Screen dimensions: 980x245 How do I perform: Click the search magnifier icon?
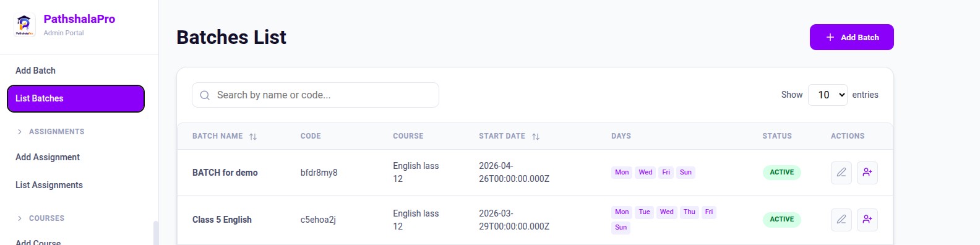205,95
